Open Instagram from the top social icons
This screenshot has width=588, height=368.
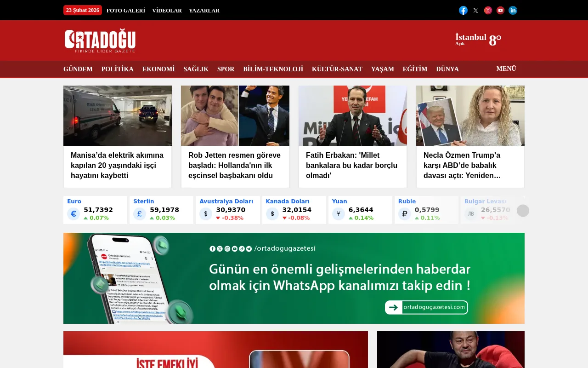pyautogui.click(x=488, y=10)
